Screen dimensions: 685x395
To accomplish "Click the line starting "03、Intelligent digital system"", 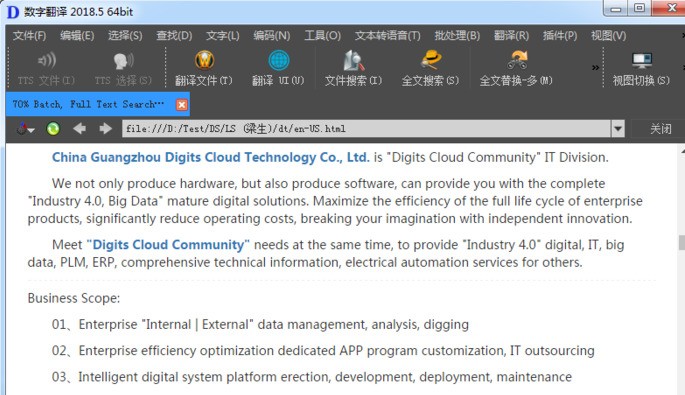I will pyautogui.click(x=311, y=377).
